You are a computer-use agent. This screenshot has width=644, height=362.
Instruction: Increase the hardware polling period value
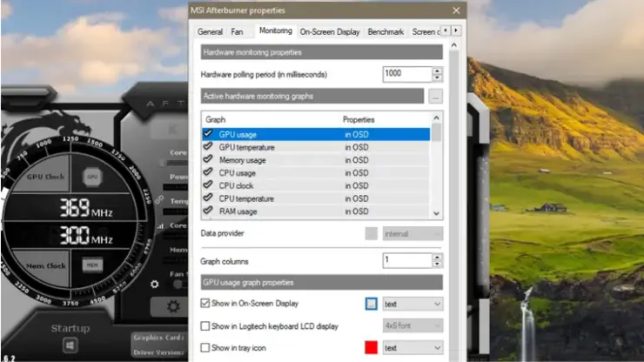pyautogui.click(x=438, y=70)
